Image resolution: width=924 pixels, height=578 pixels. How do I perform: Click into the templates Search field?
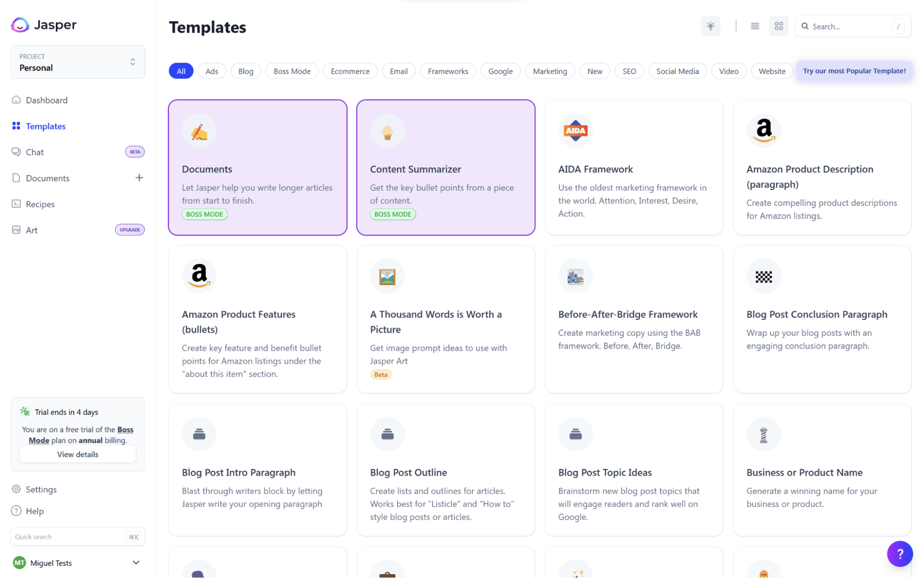853,26
